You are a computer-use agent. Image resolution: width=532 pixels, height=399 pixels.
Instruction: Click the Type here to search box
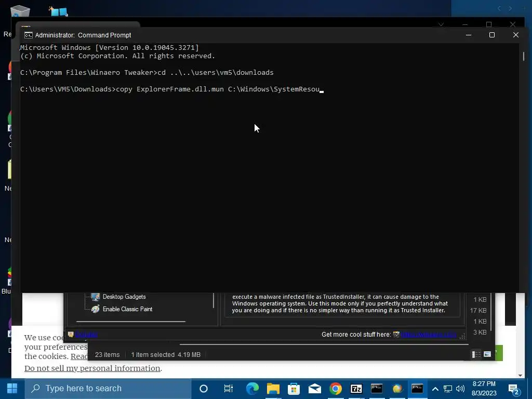tap(108, 389)
